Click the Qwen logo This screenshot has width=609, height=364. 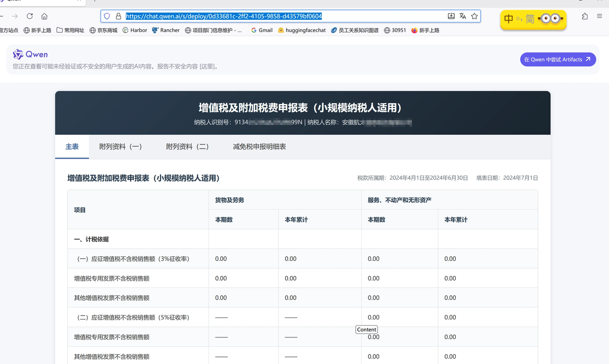pos(30,54)
